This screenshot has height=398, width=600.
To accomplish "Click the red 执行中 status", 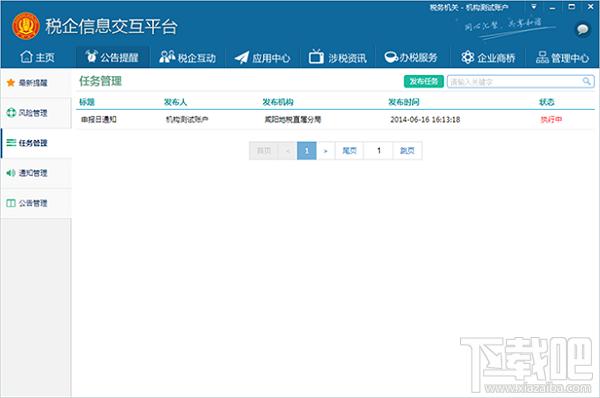I will tap(551, 119).
